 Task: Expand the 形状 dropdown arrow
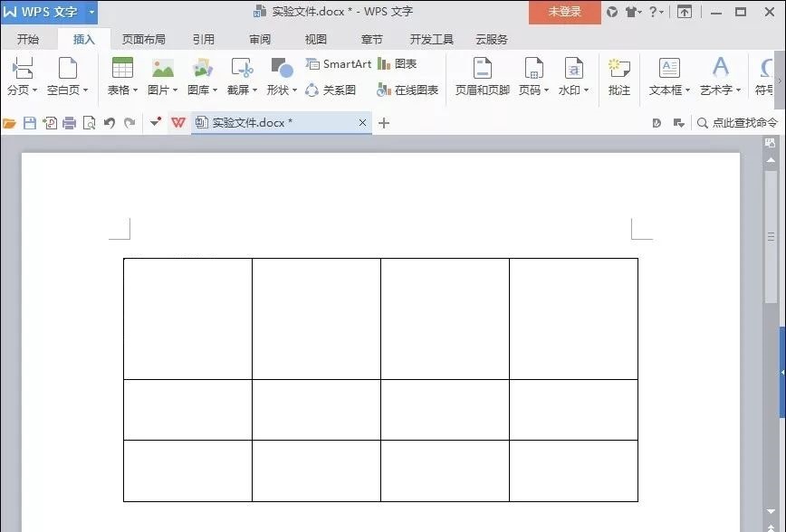295,90
